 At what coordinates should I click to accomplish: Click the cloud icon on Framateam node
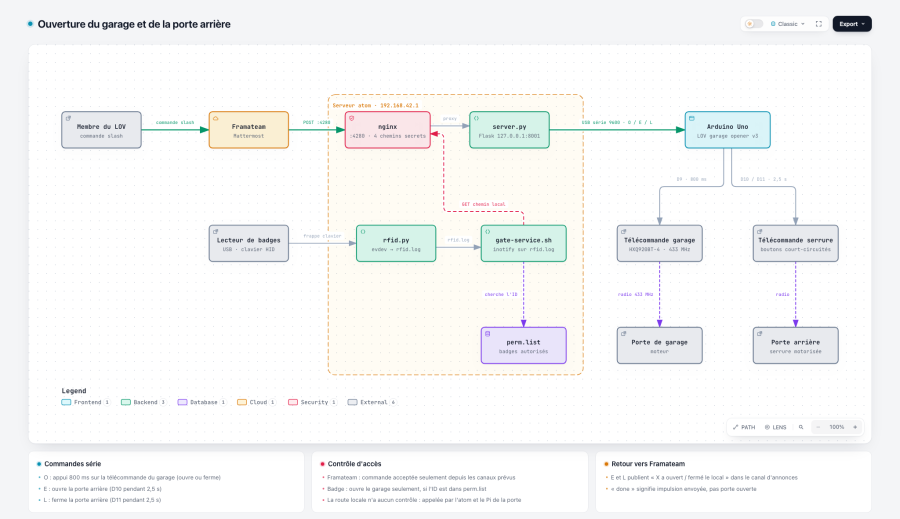tap(216, 118)
